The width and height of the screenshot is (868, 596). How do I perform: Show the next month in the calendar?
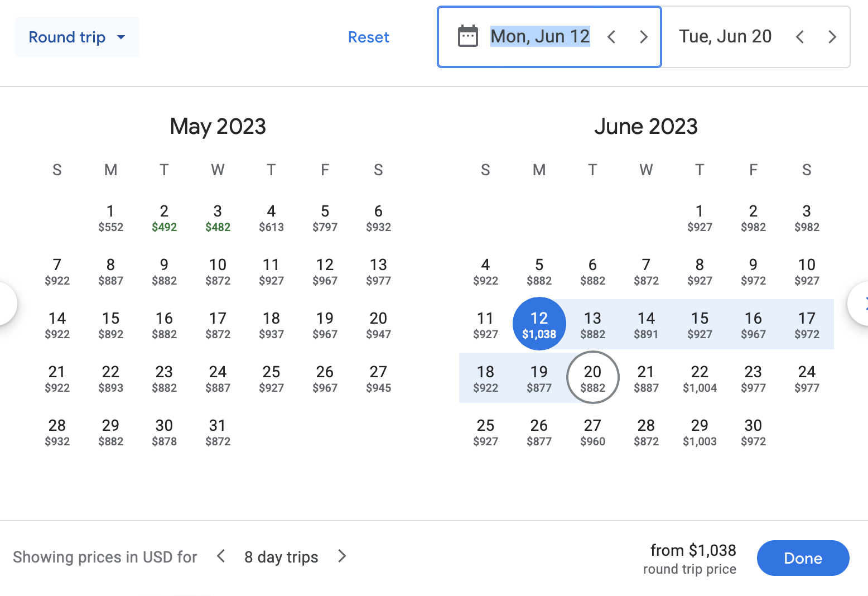(x=859, y=304)
